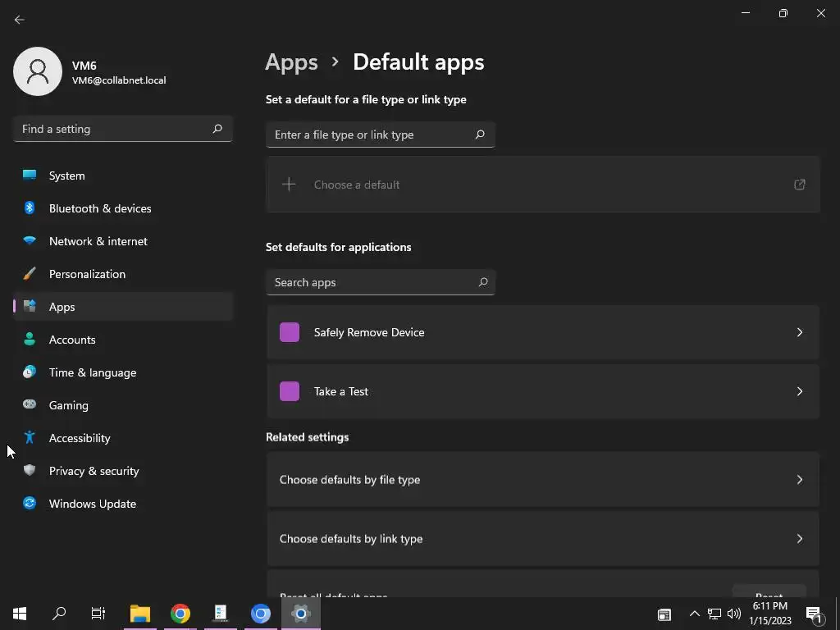
Task: Open Windows Update section
Action: point(92,504)
